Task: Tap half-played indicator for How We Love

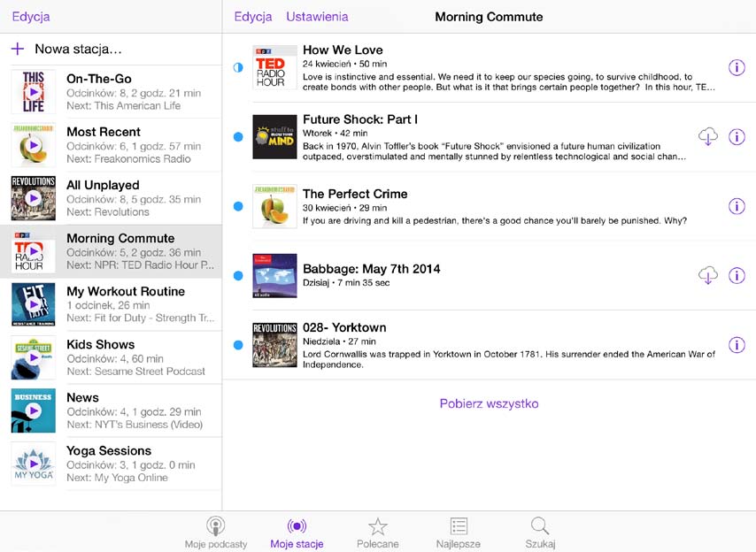Action: 238,67
